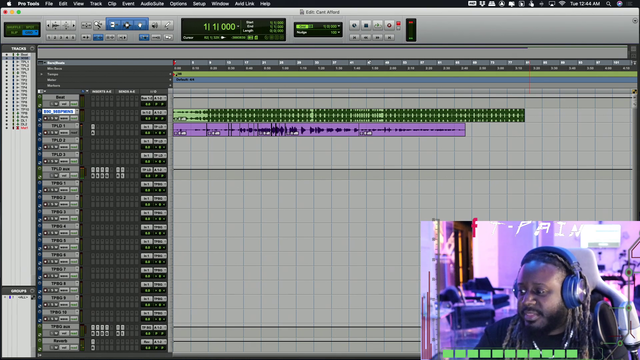
Task: Recall zoom preset 5
Action: coord(73,37)
